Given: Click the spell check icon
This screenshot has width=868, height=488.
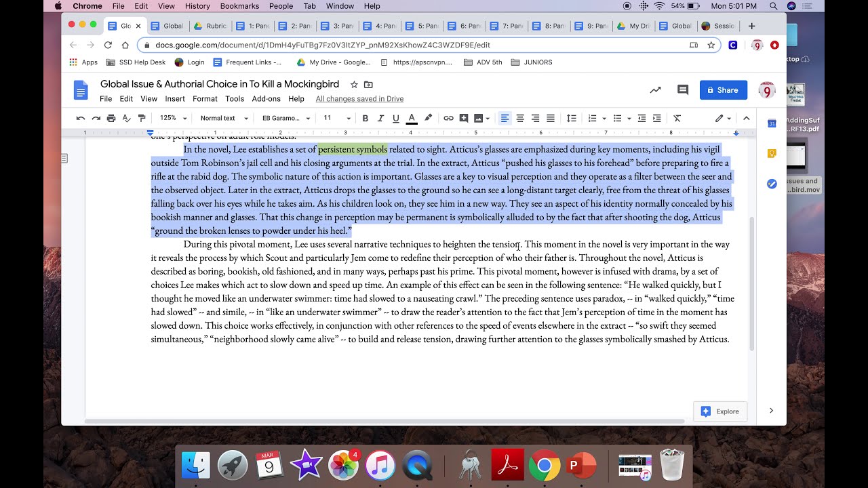Looking at the screenshot, I should (126, 118).
